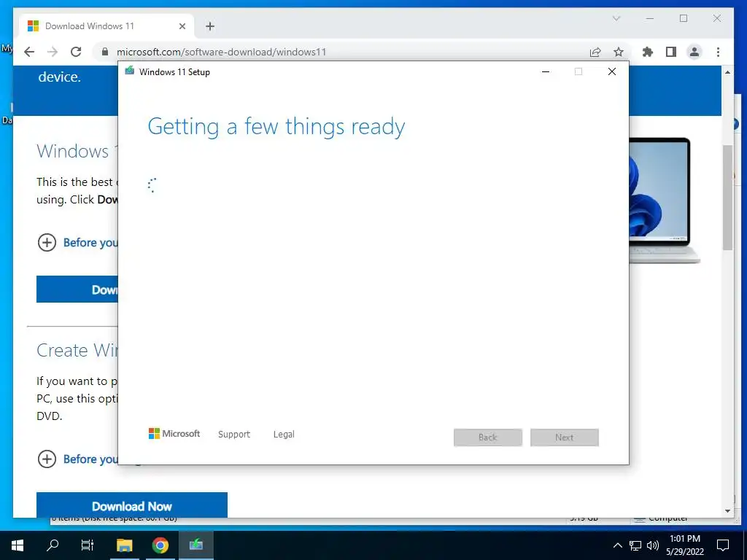Expand second Before you begin section
The height and width of the screenshot is (560, 747).
(x=47, y=459)
